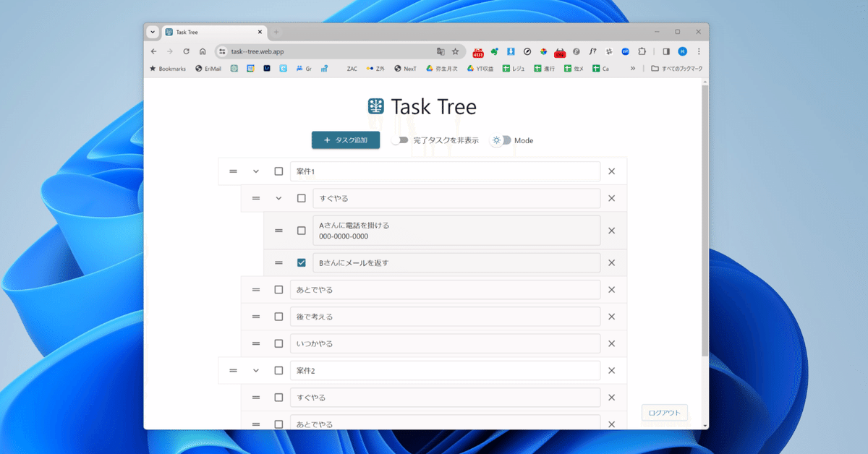Open Google Translate icon in address bar
This screenshot has height=454, width=868.
[440, 51]
